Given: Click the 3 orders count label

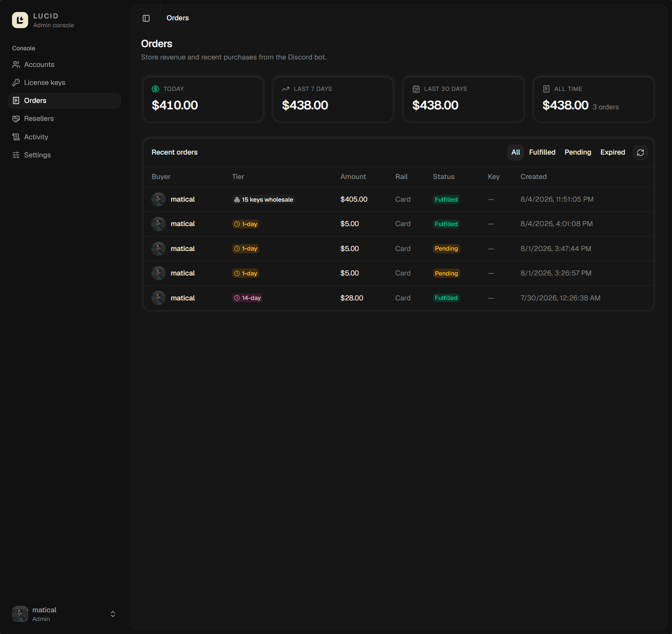Looking at the screenshot, I should click(x=606, y=107).
